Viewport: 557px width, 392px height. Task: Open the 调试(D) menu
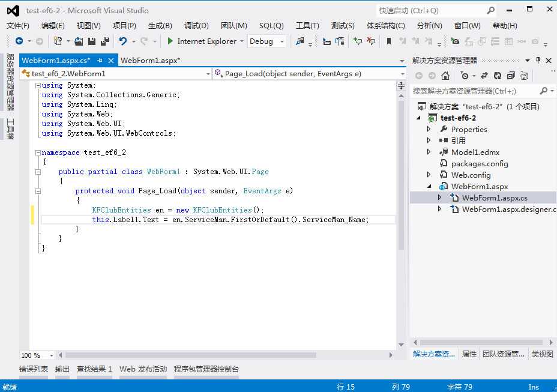point(196,26)
